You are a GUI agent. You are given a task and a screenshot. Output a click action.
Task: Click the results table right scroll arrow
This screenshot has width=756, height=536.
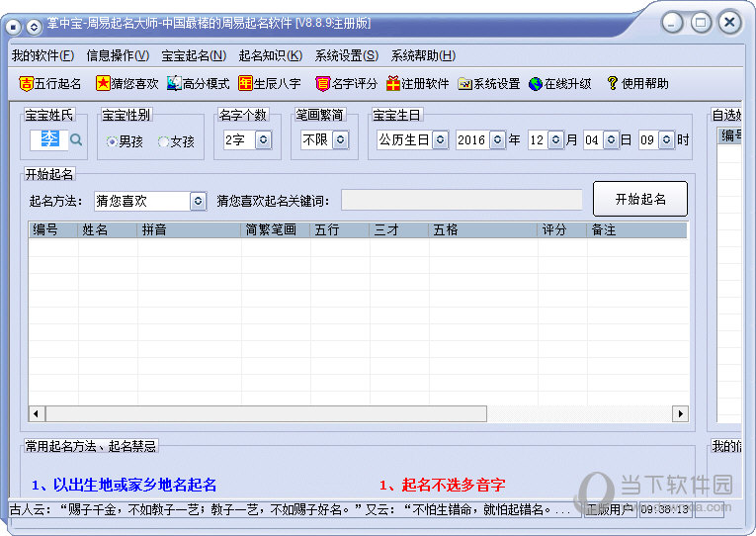pos(680,414)
